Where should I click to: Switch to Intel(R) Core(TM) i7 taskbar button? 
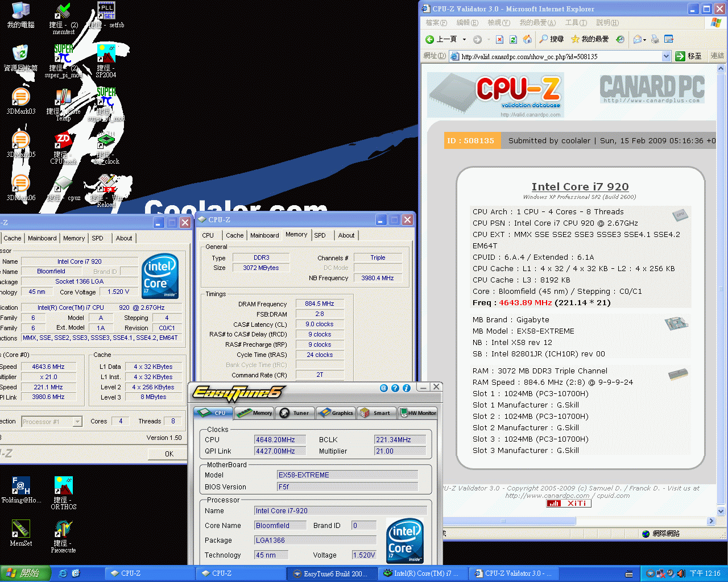click(x=422, y=573)
